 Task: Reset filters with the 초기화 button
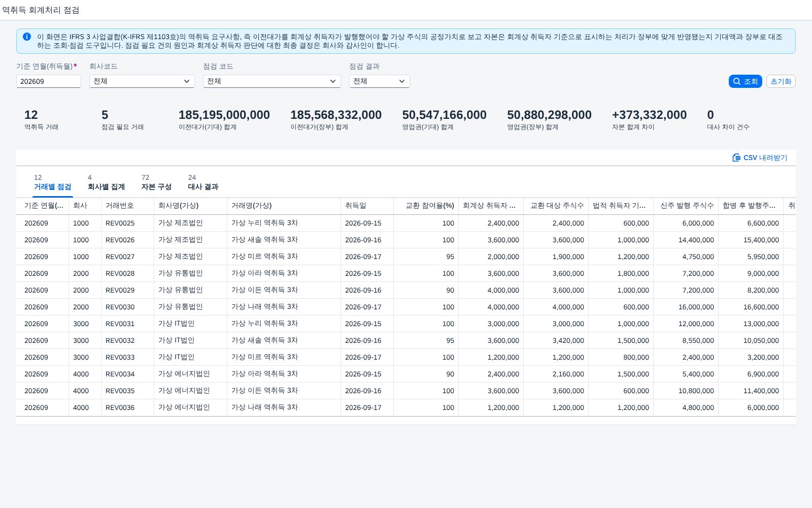(x=781, y=81)
